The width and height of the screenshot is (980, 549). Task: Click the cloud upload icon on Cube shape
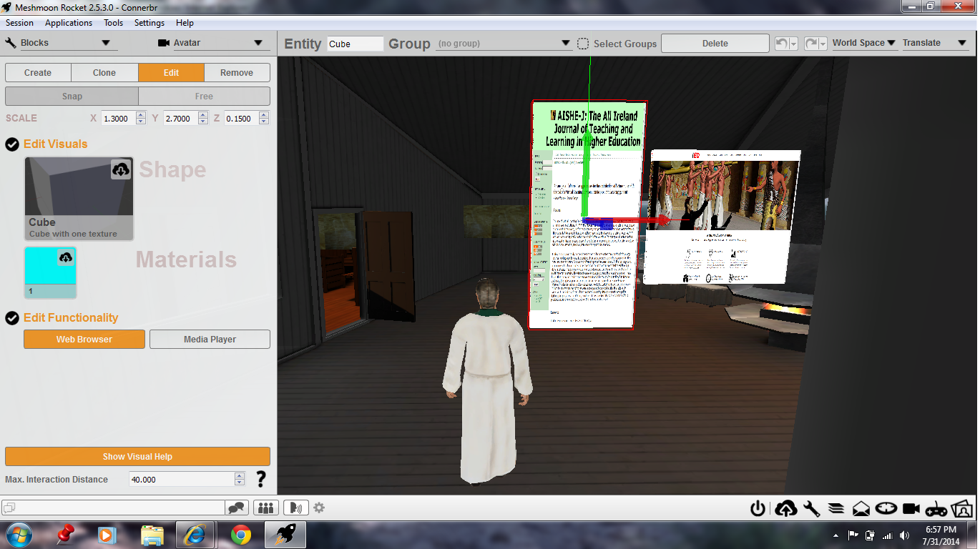pyautogui.click(x=121, y=169)
